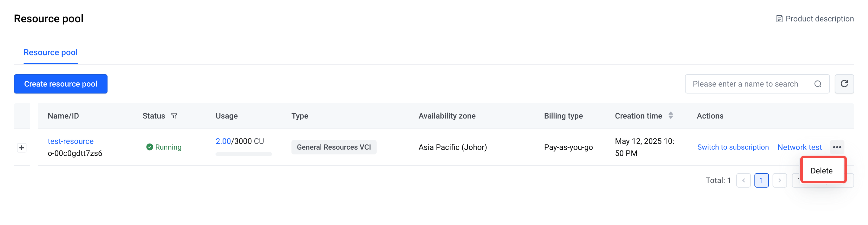The width and height of the screenshot is (868, 225).
Task: Click the usage progress bar
Action: click(243, 154)
